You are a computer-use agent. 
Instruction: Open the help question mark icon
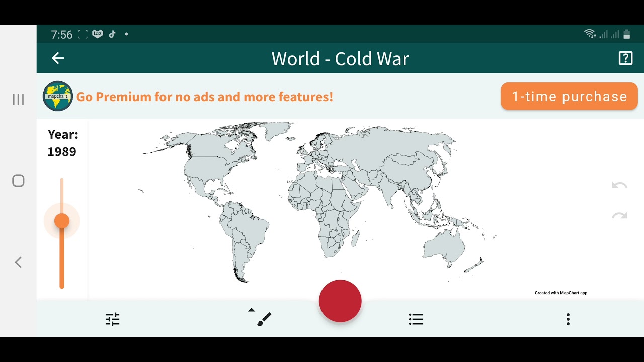pos(625,58)
